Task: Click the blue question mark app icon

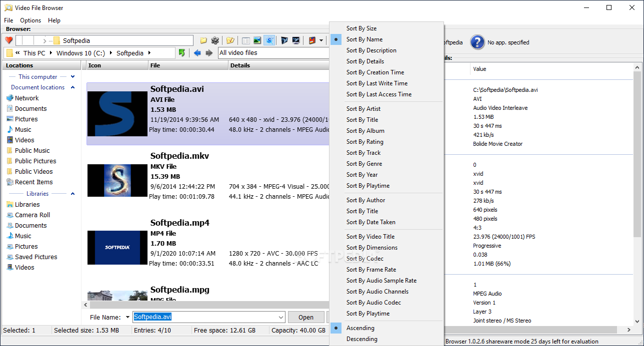Action: pos(477,42)
